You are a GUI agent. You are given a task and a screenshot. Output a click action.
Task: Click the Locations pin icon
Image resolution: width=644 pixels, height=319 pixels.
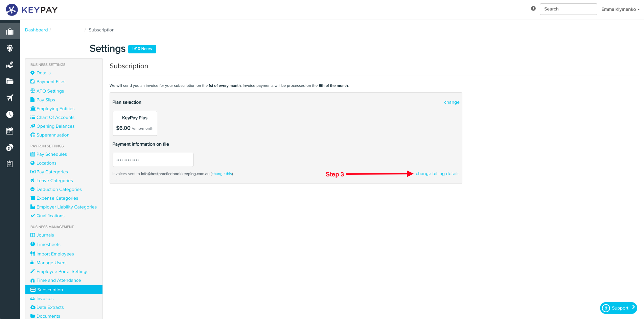32,163
